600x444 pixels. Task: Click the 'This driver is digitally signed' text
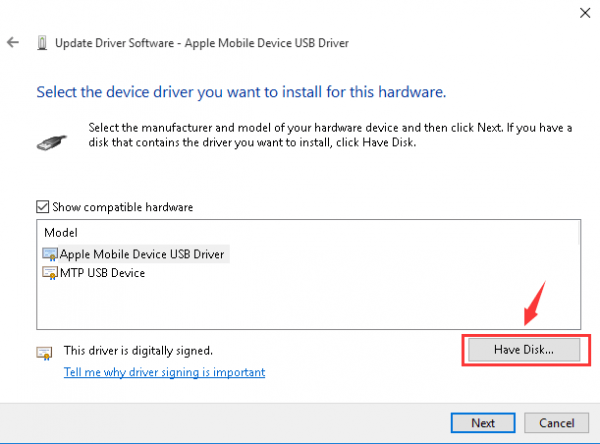(138, 351)
